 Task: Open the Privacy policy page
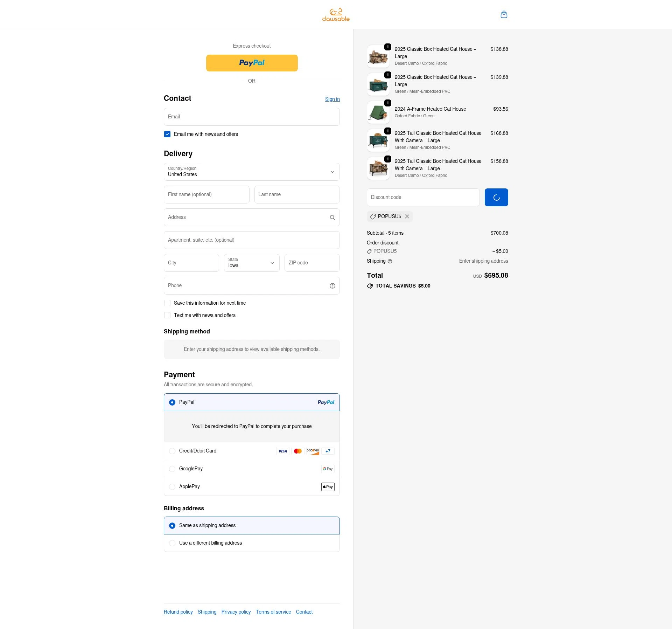pyautogui.click(x=236, y=612)
